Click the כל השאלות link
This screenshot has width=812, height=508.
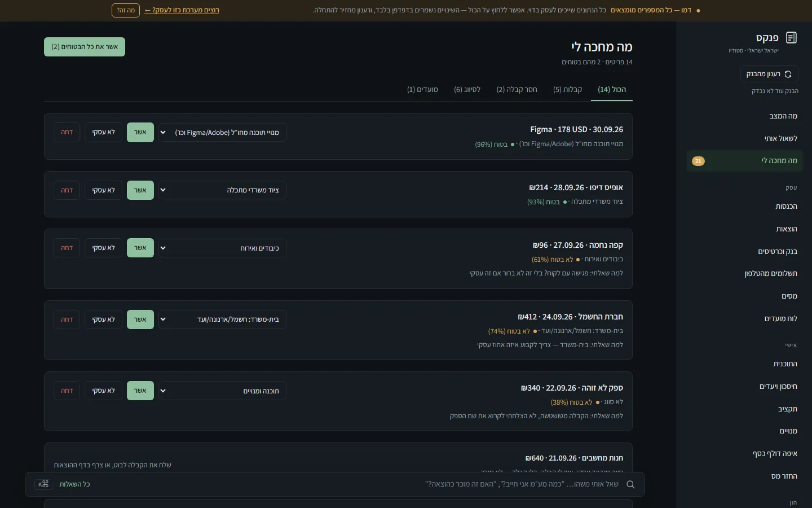(x=74, y=484)
